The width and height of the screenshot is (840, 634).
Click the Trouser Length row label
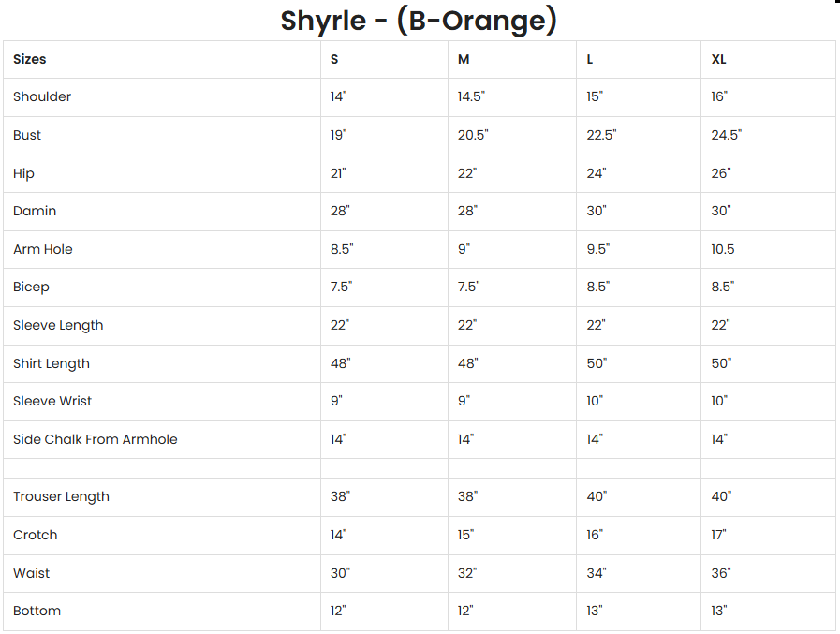[x=61, y=496]
